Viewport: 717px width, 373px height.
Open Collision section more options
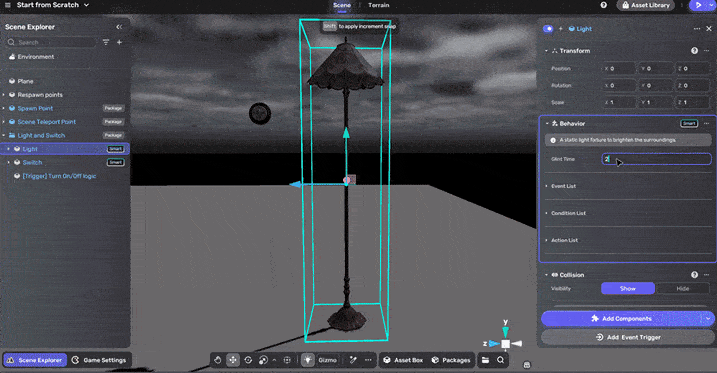pos(706,275)
